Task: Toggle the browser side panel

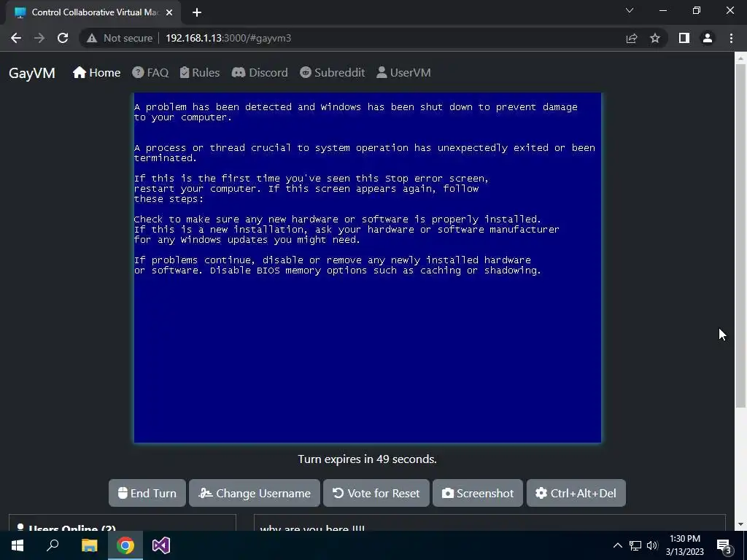Action: (x=684, y=38)
